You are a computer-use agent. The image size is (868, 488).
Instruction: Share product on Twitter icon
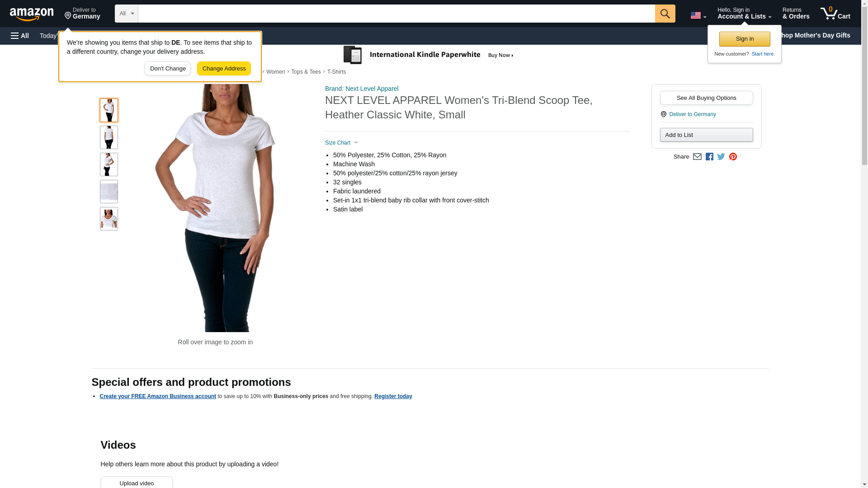(x=721, y=157)
